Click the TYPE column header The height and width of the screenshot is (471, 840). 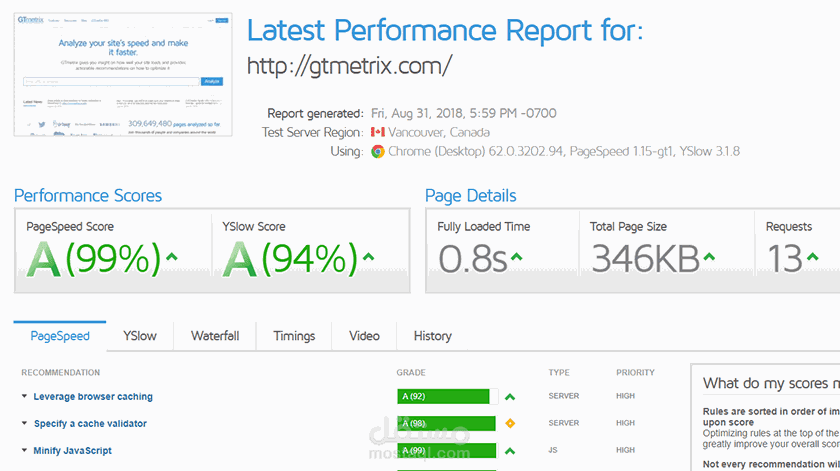tap(559, 372)
